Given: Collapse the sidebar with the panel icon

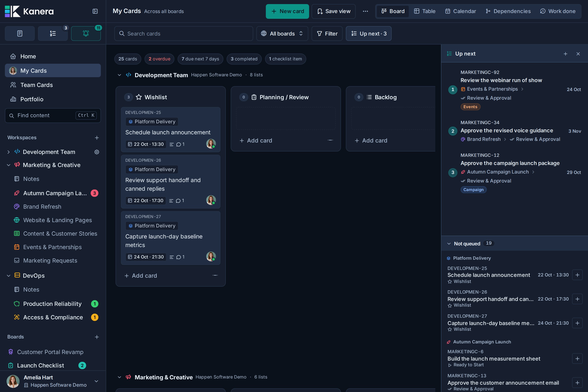Looking at the screenshot, I should 95,11.
